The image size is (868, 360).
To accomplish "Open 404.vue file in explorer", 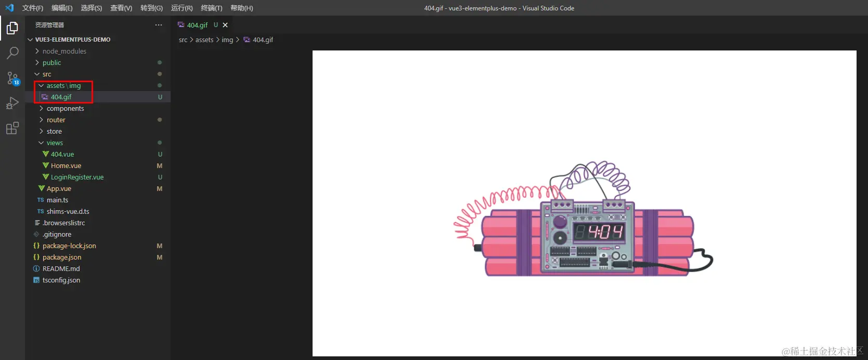I will tap(62, 154).
